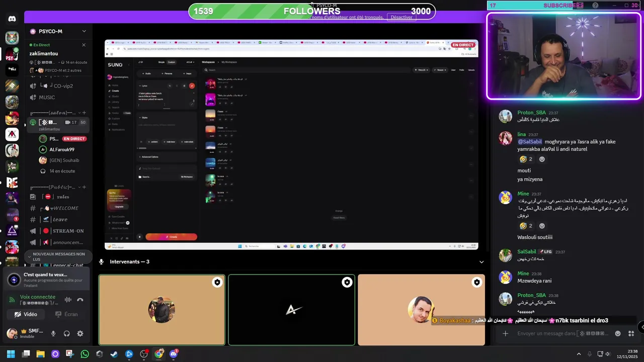Open Steam from taskbar

coord(114,354)
